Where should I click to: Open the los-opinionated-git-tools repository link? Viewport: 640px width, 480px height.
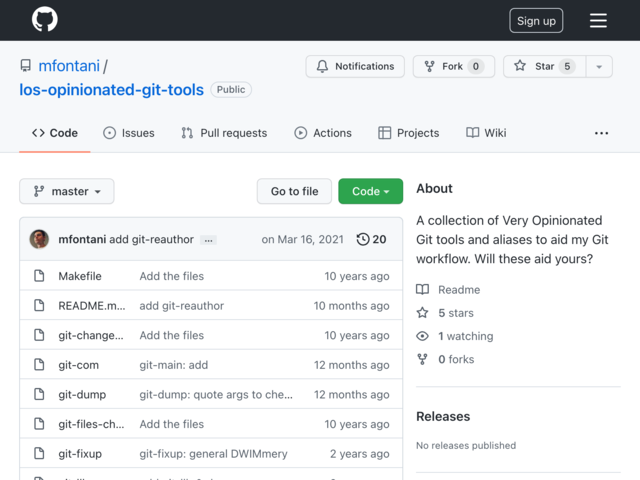(x=111, y=89)
